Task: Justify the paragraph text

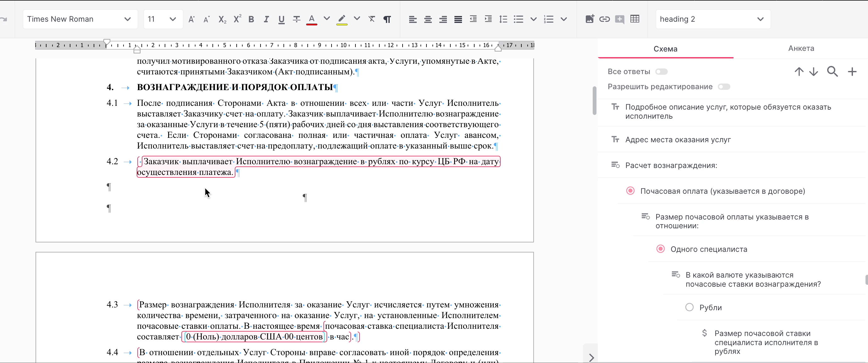Action: coord(458,19)
